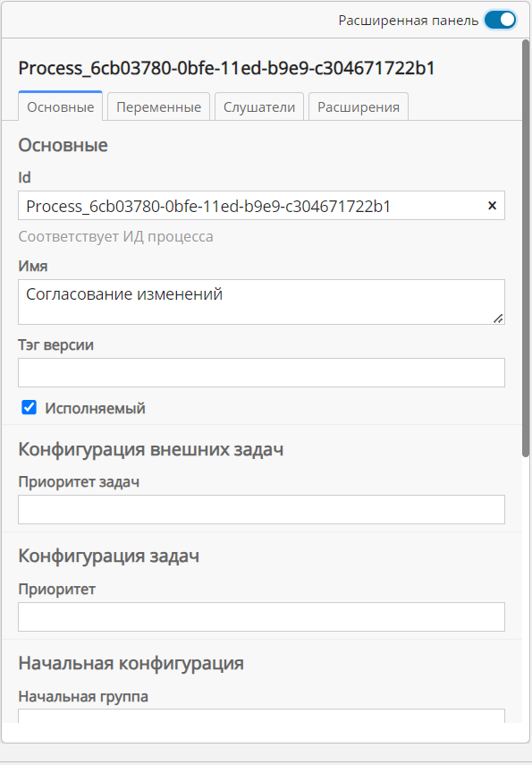532x765 pixels.
Task: Click the Имя textarea resize handle
Action: click(x=498, y=319)
